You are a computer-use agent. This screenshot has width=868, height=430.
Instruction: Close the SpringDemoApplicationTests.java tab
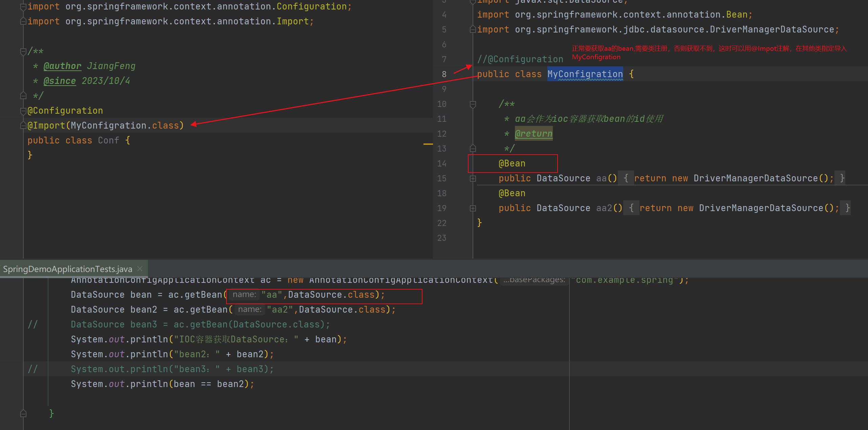[140, 269]
